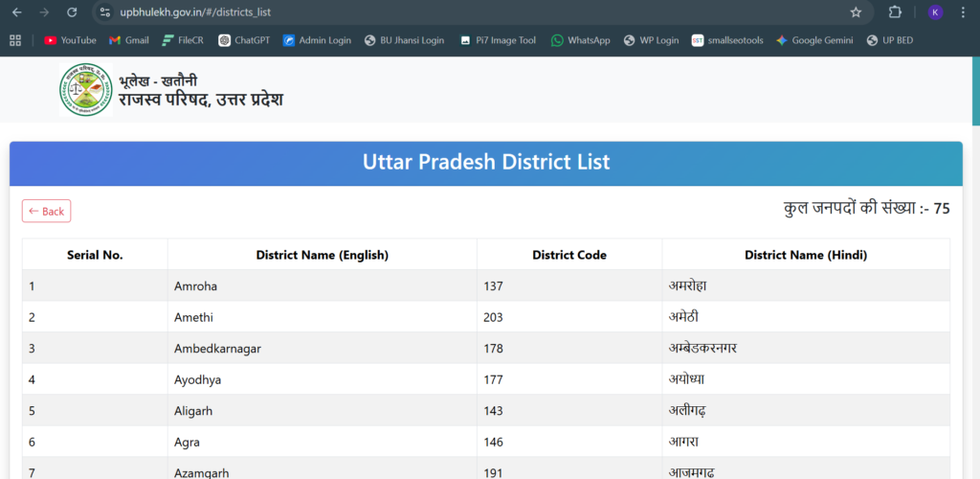Image resolution: width=980 pixels, height=479 pixels.
Task: Reload the page with refresh icon
Action: (x=72, y=11)
